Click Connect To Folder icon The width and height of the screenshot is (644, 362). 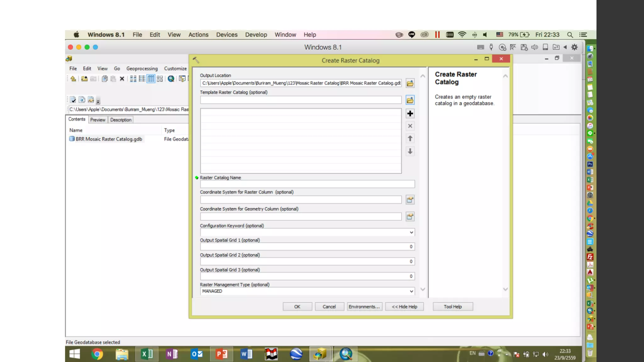coord(84,79)
